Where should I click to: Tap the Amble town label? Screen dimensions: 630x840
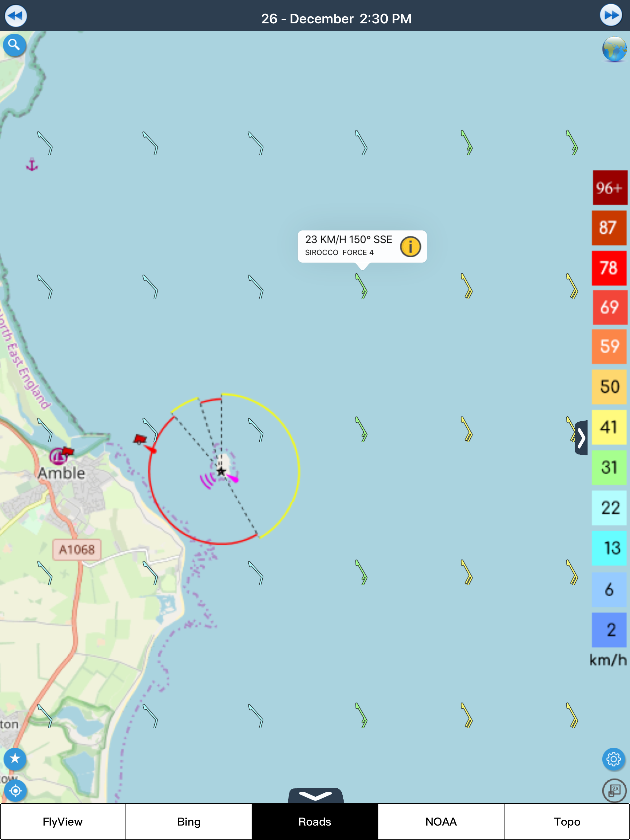(x=61, y=473)
